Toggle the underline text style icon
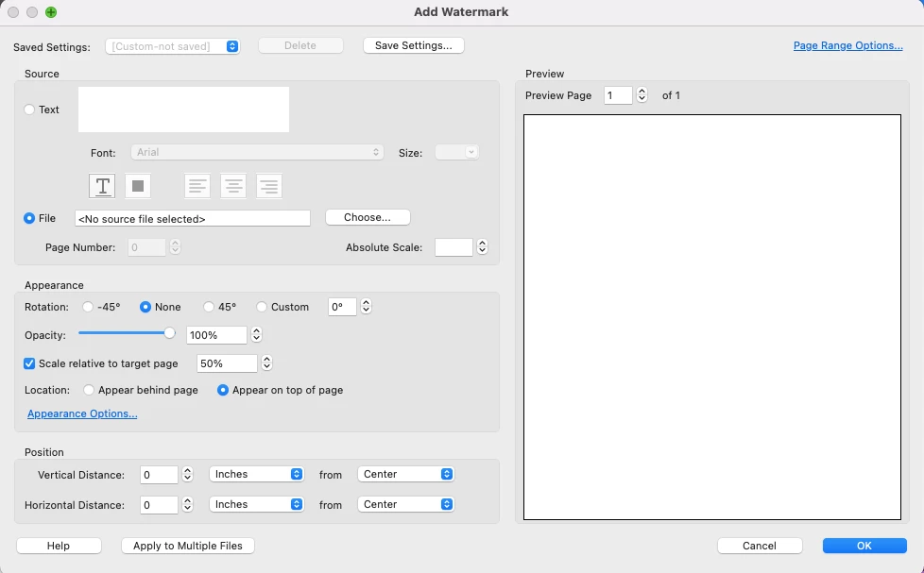 point(102,186)
